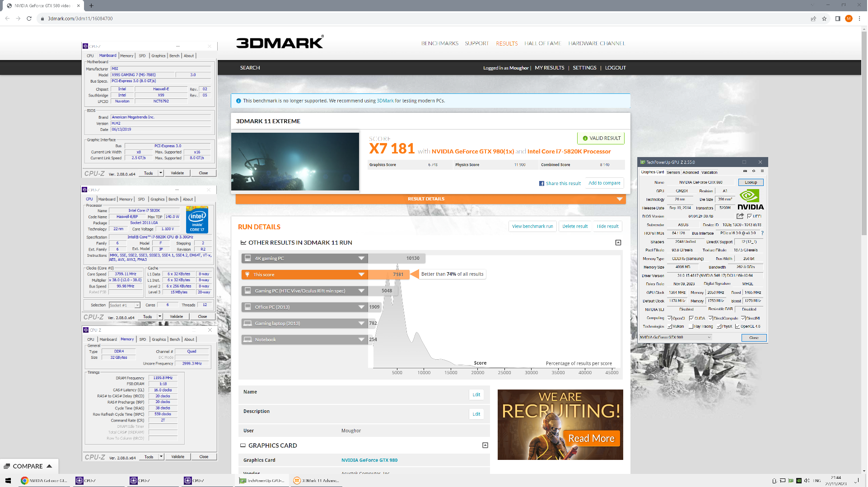Open HALL OF FAME in the navigation
Screen dimensions: 868x487
click(543, 44)
